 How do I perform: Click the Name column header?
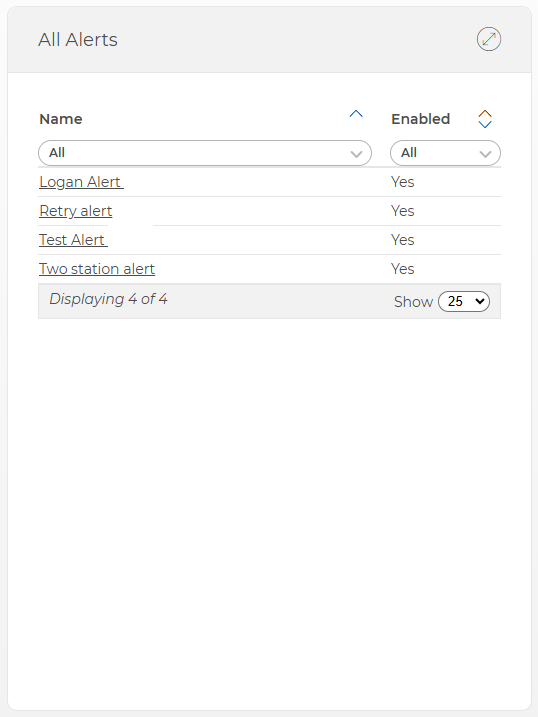pos(61,119)
